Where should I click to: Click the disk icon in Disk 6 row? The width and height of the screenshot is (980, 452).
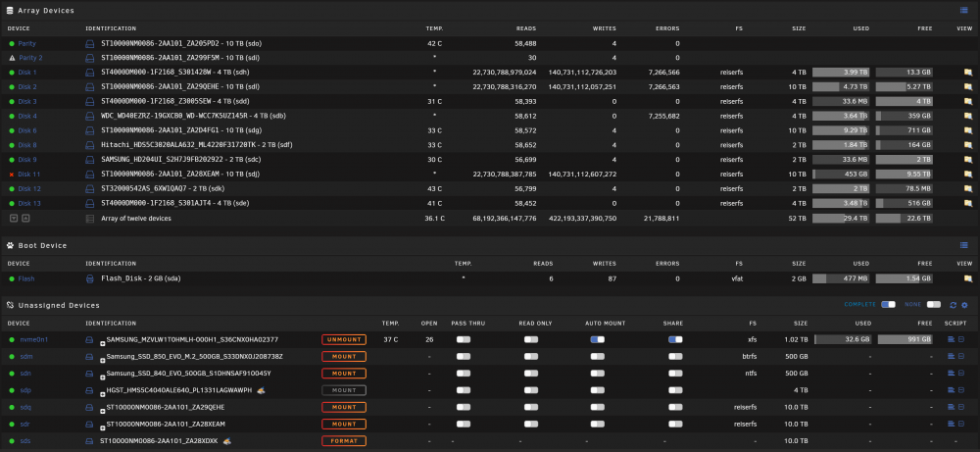89,130
